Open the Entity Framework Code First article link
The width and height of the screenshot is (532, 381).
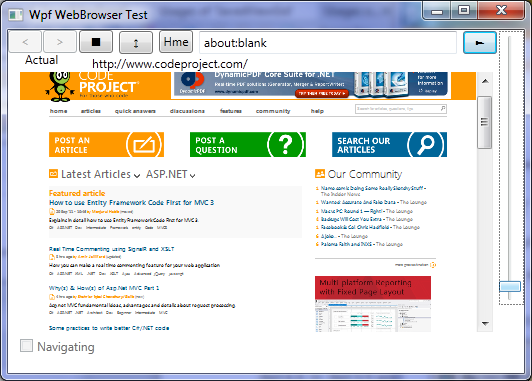132,203
